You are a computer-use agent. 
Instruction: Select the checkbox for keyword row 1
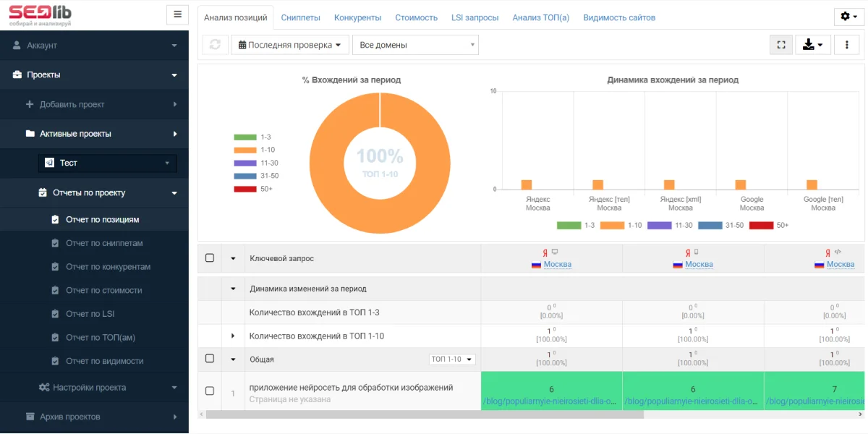click(x=210, y=391)
